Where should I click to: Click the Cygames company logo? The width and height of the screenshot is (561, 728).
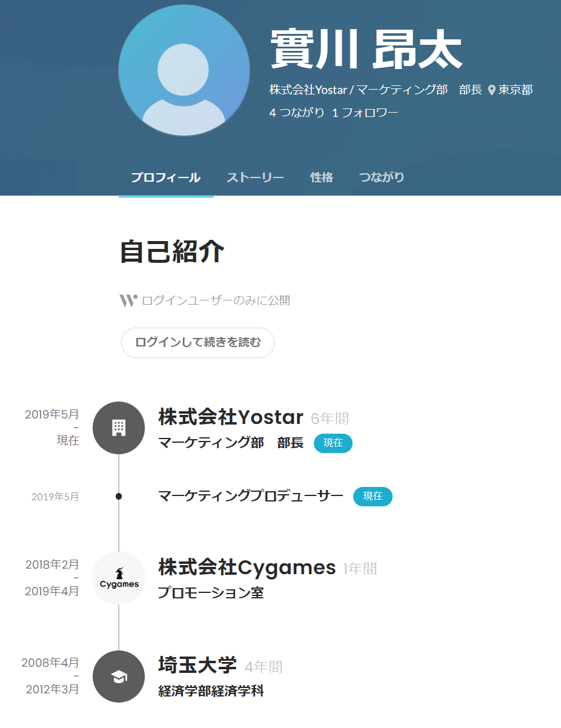pyautogui.click(x=119, y=578)
